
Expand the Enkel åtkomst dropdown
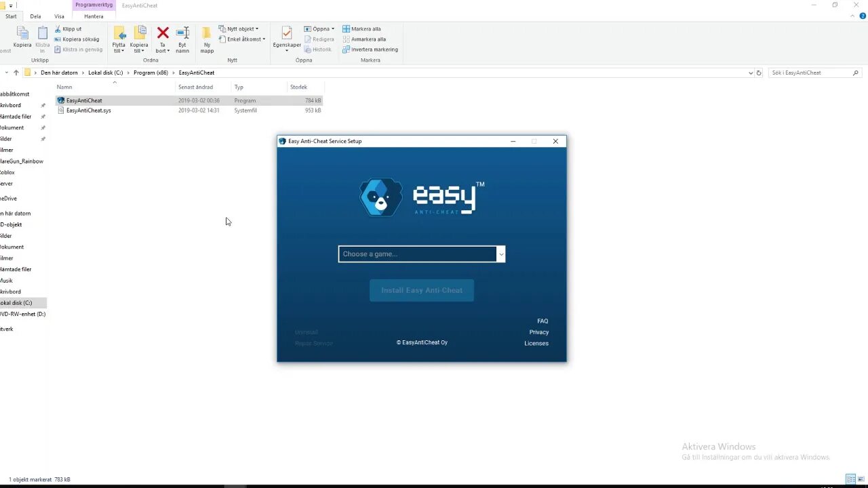(242, 39)
